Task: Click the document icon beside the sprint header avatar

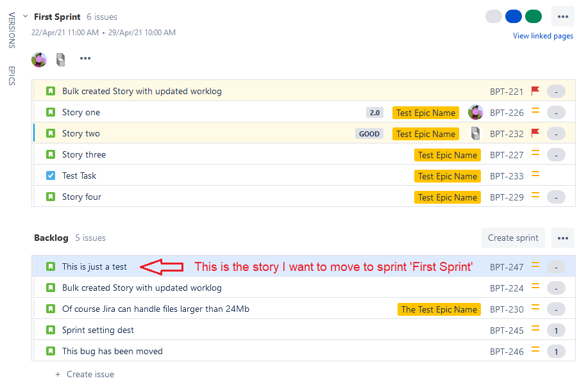Action: pos(61,59)
